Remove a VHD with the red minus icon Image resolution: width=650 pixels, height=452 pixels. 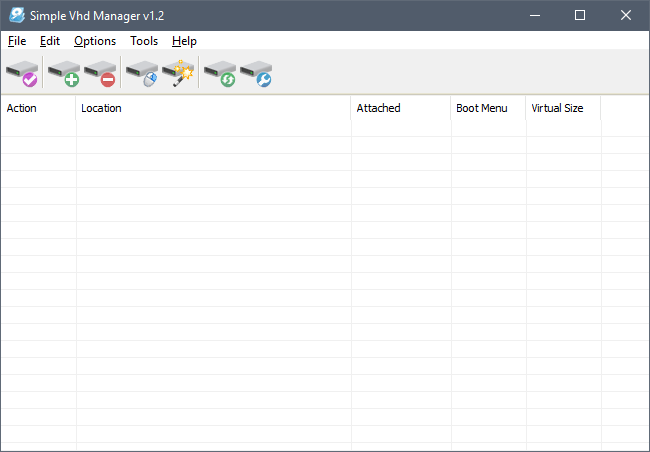(100, 73)
